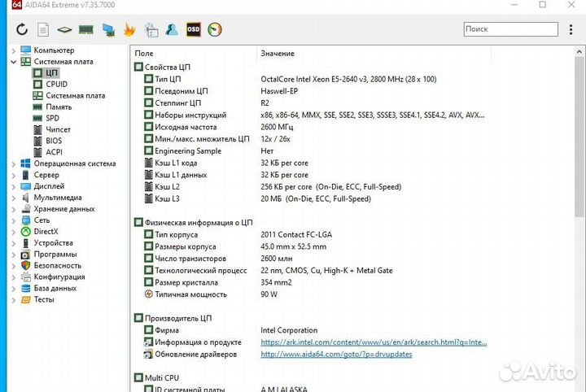Image resolution: width=586 pixels, height=392 pixels.
Task: Open the calendar report wizard icon
Action: coord(151,30)
